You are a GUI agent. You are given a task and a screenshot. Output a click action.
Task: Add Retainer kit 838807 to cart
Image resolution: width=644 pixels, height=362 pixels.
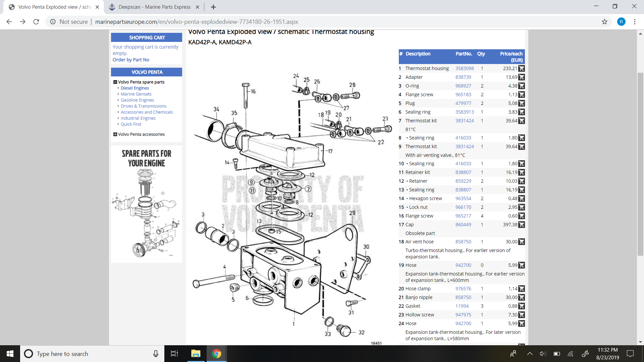[x=522, y=172]
